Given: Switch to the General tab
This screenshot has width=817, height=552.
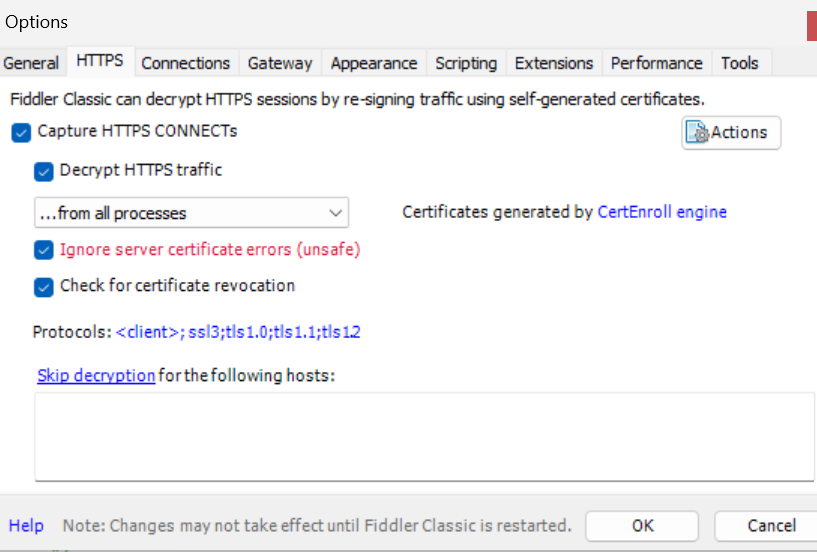Looking at the screenshot, I should 31,63.
